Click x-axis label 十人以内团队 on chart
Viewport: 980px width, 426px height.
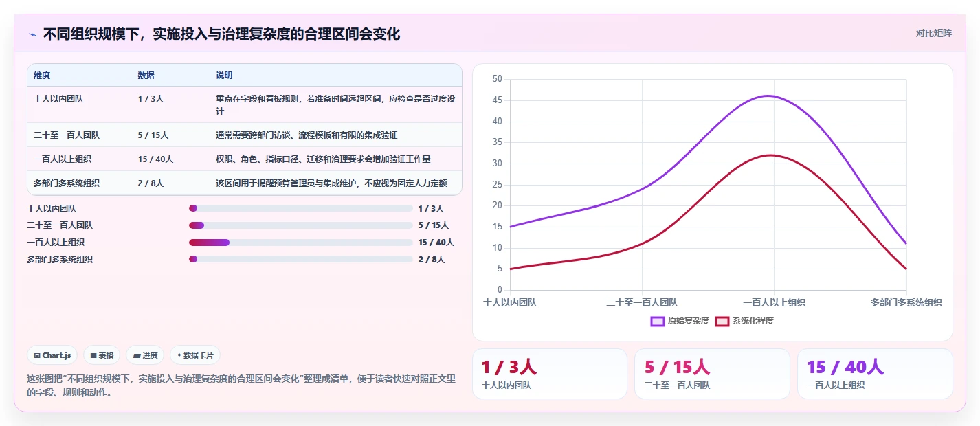point(510,302)
